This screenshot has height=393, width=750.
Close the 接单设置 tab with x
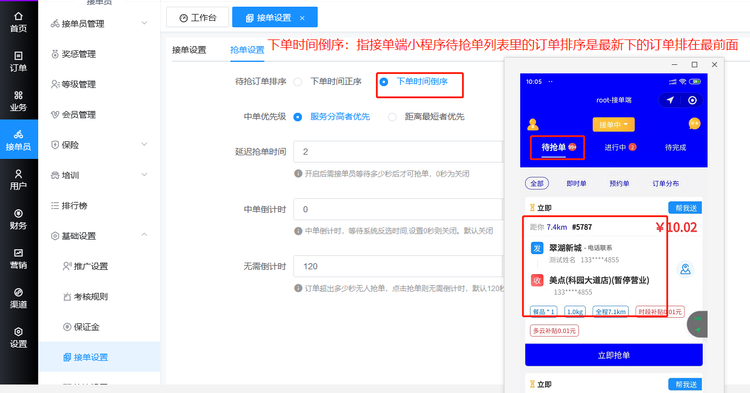[x=302, y=18]
